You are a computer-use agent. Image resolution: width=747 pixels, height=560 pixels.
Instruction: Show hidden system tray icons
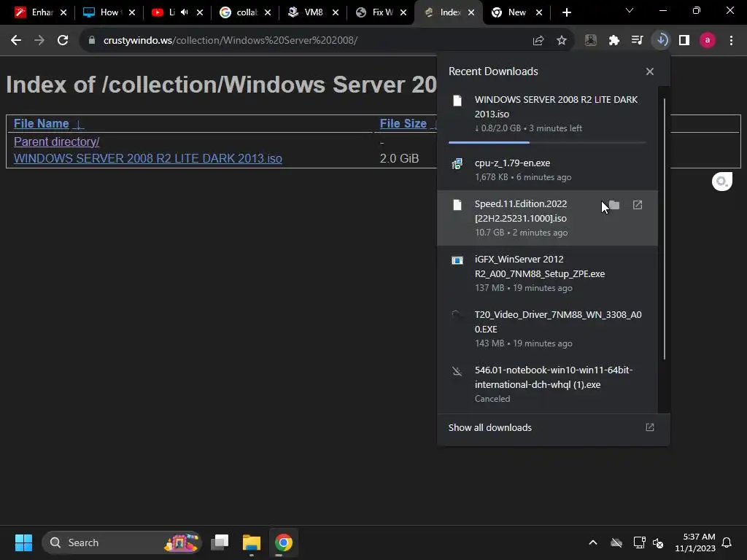[593, 542]
